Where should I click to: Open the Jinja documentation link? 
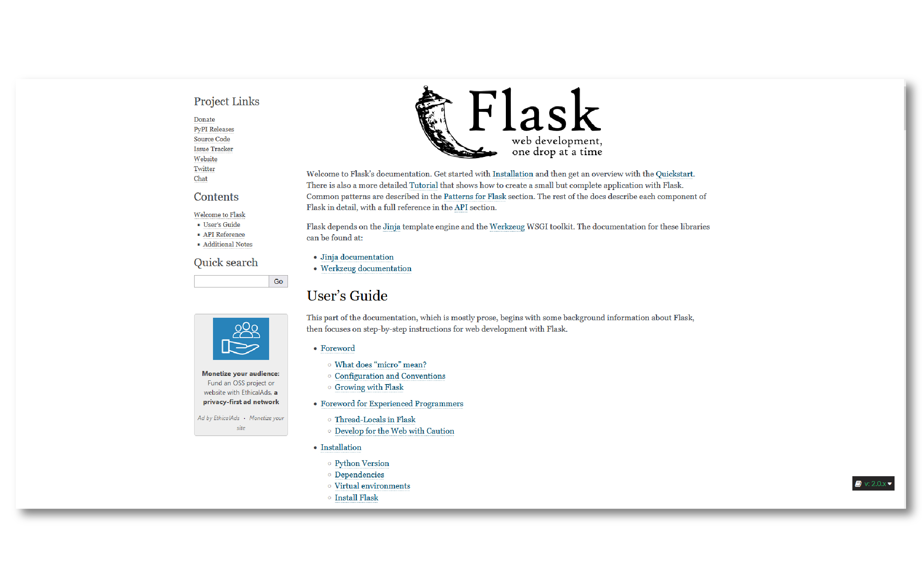356,256
